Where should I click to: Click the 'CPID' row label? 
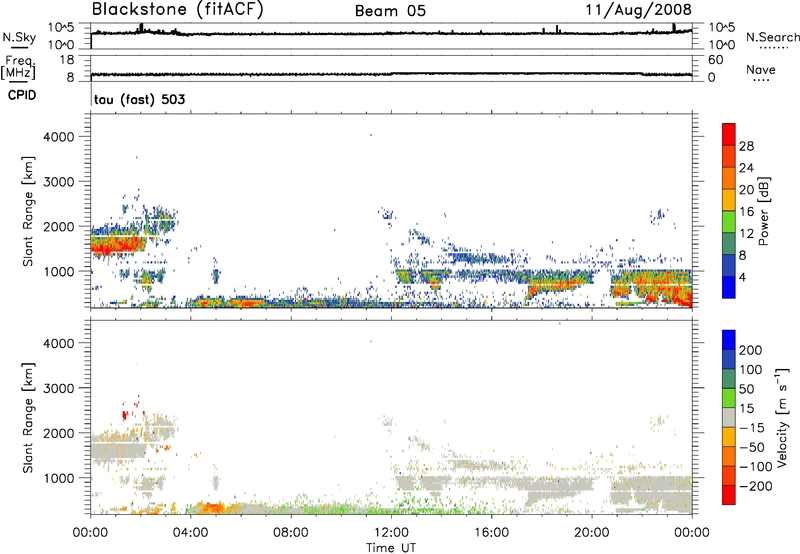tap(22, 95)
